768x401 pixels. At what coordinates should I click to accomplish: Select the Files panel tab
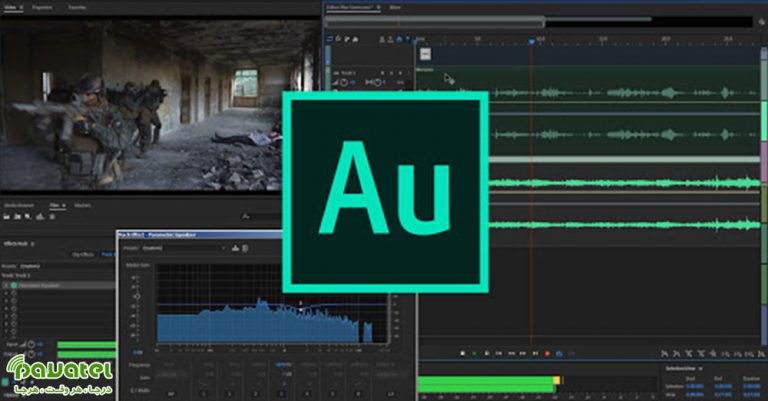pyautogui.click(x=55, y=205)
